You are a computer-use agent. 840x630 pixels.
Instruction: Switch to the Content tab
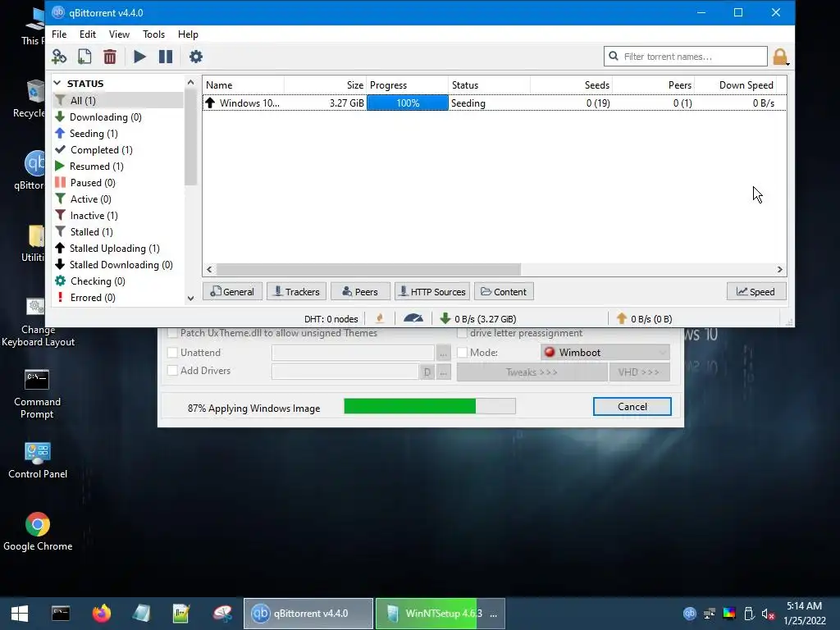(504, 291)
